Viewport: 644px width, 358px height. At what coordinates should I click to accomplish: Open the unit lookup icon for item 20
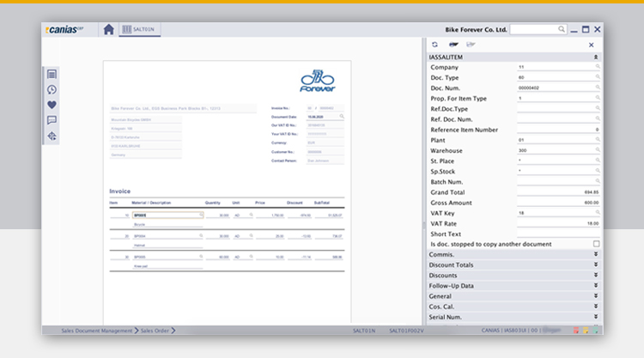click(x=252, y=235)
